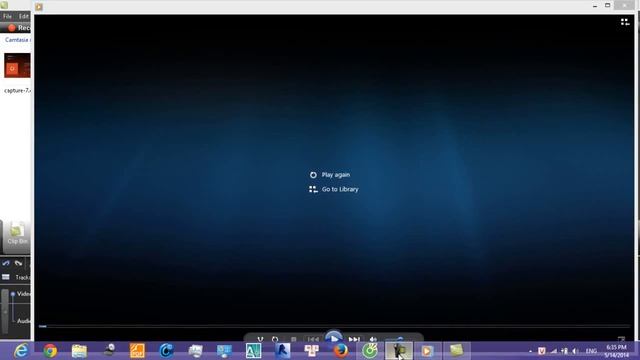Open Firefox from the taskbar
640x360 pixels.
[340, 351]
